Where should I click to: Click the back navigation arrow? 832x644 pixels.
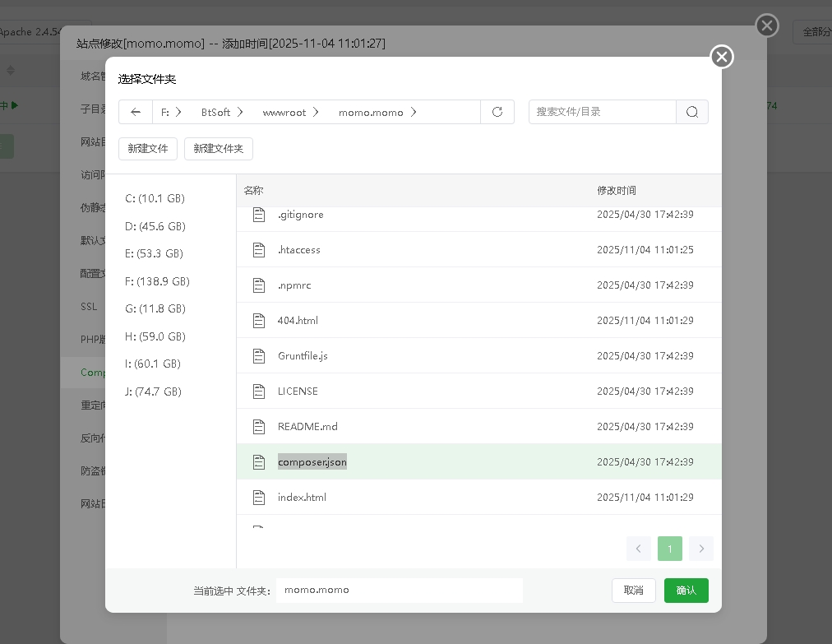click(x=136, y=111)
